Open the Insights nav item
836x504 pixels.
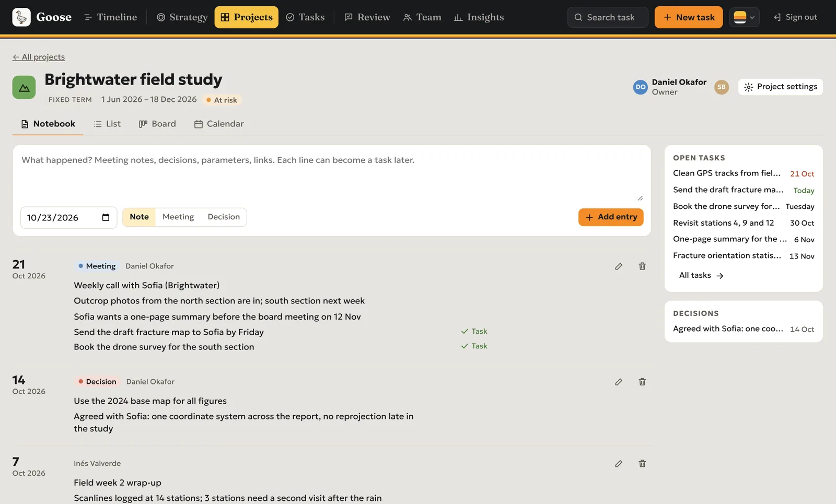coord(479,17)
